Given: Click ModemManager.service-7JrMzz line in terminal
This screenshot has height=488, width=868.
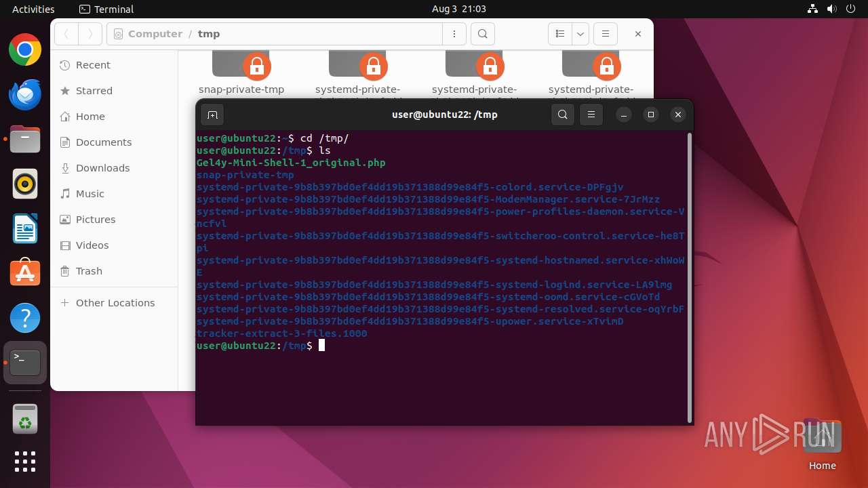Looking at the screenshot, I should click(428, 199).
